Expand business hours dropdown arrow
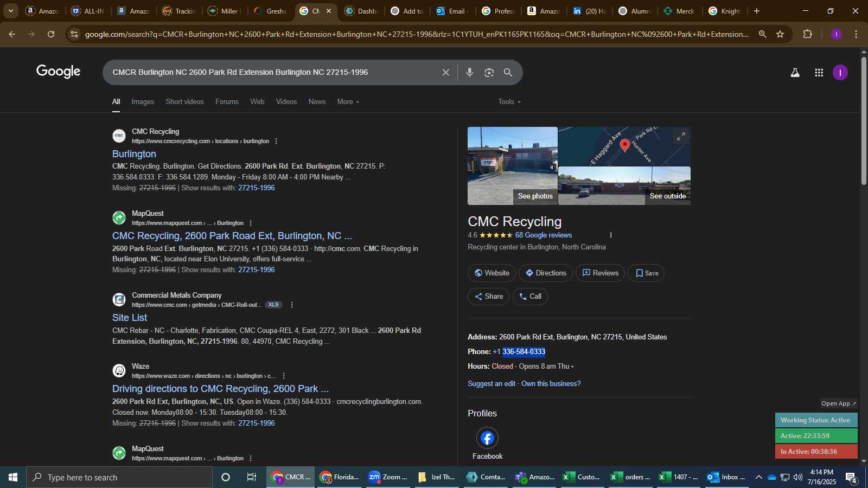The width and height of the screenshot is (868, 488). coord(572,367)
